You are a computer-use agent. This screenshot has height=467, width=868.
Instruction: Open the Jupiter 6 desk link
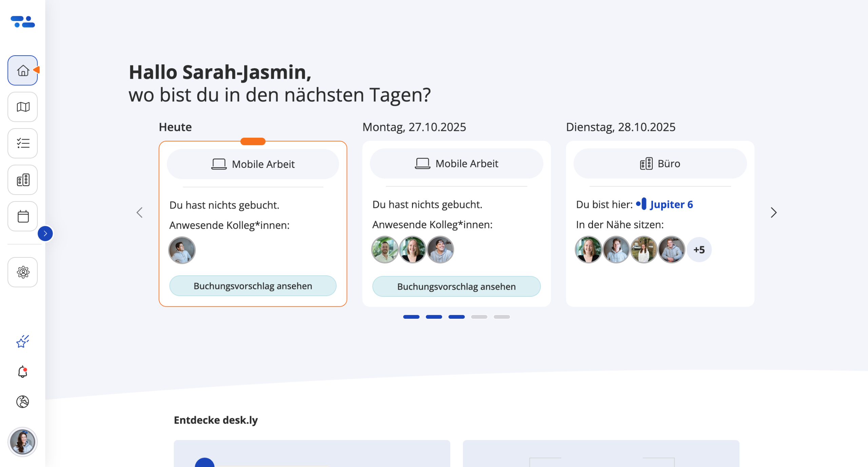(671, 205)
